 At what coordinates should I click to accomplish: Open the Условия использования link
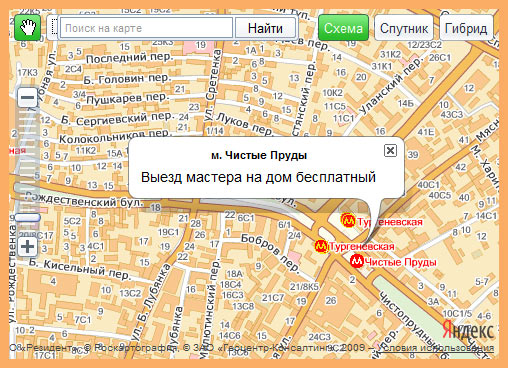(x=436, y=348)
